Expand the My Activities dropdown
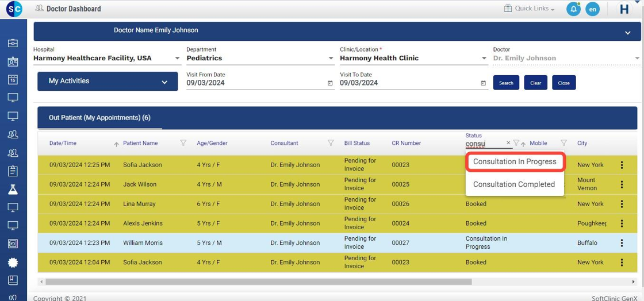This screenshot has height=301, width=644. 108,81
